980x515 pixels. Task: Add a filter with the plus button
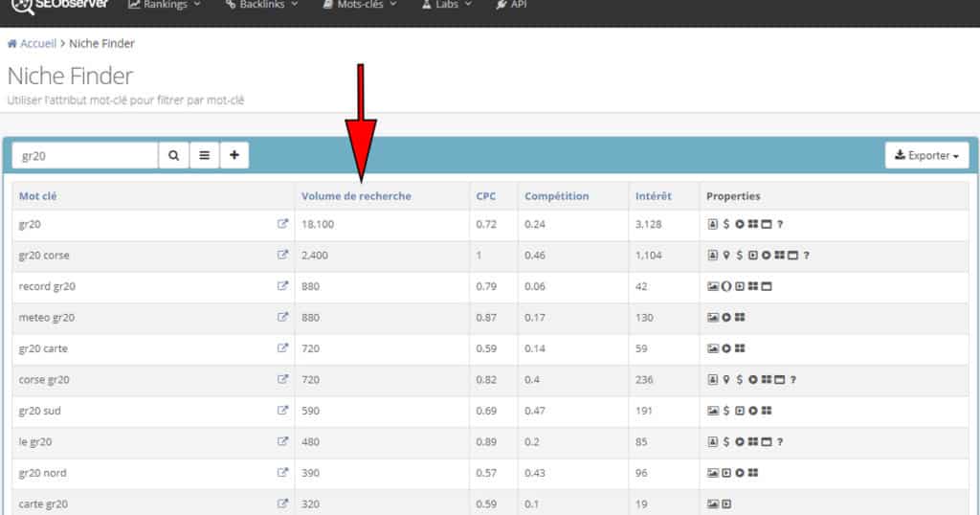(x=234, y=156)
